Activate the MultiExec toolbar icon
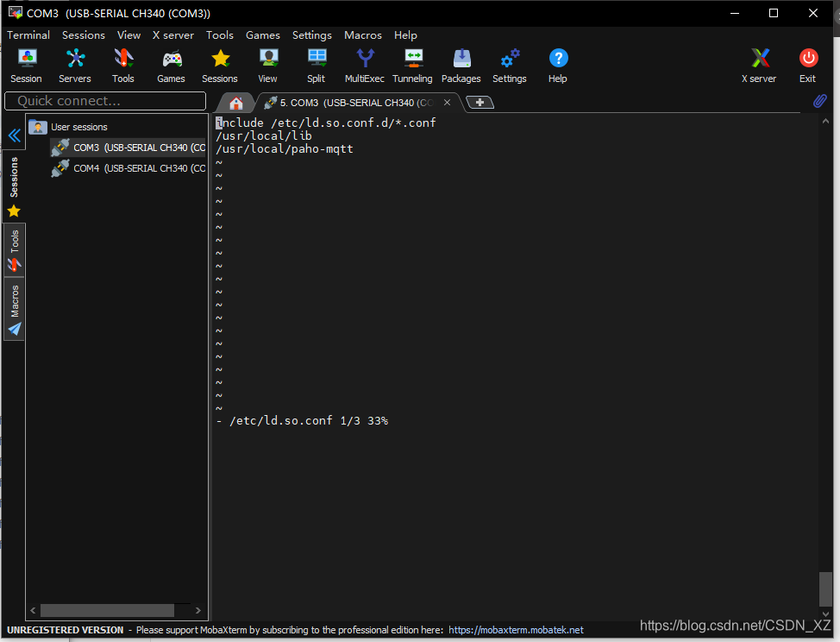Screen dimensions: 840x642 [365, 66]
